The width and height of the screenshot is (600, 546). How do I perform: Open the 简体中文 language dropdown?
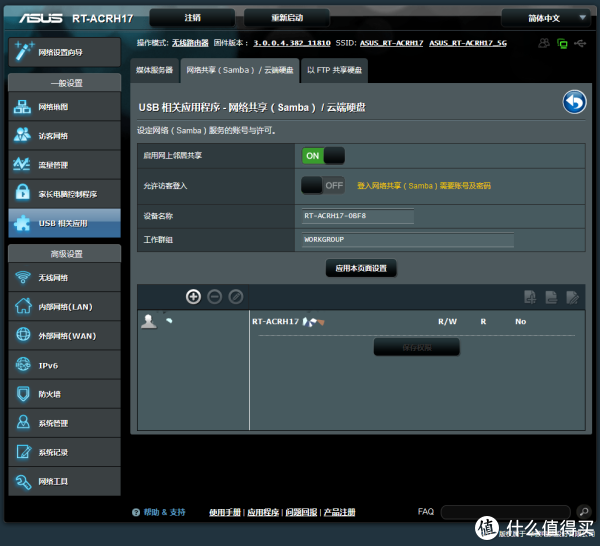[x=546, y=18]
